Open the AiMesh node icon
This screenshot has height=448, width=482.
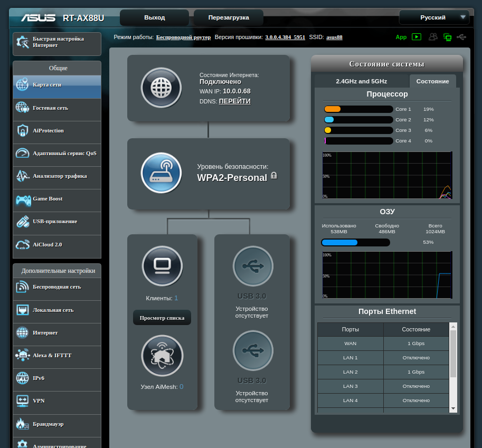coord(162,355)
